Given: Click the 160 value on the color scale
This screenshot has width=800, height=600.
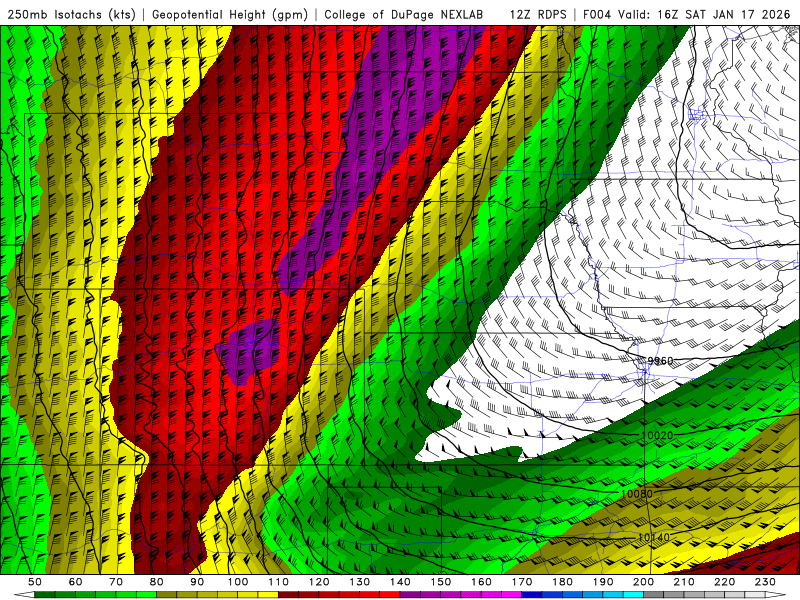Looking at the screenshot, I should [x=481, y=582].
